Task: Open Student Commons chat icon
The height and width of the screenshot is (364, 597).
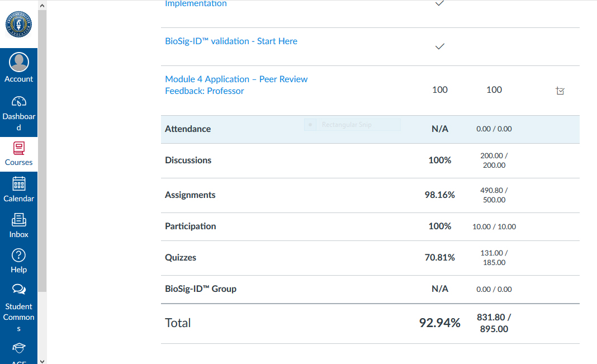Action: point(18,290)
